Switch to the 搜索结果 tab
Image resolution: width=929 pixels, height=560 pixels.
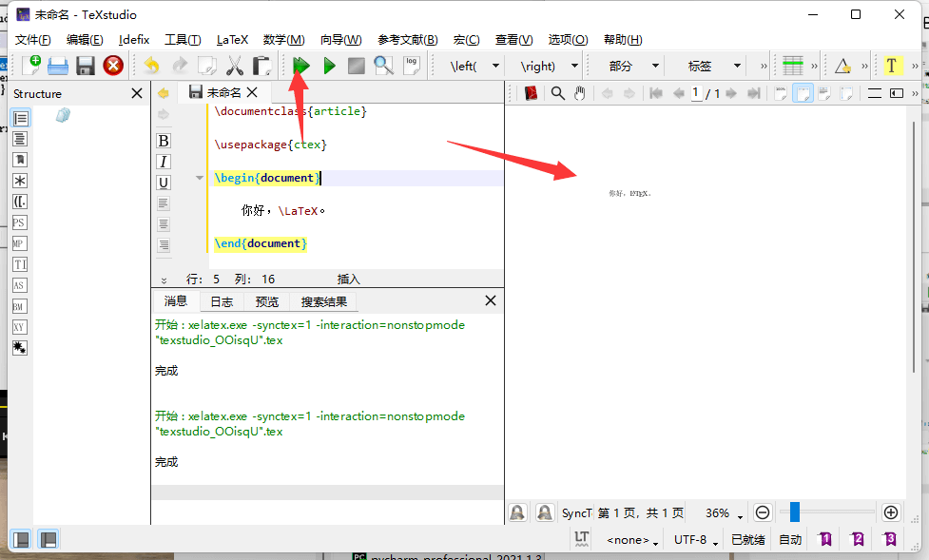pyautogui.click(x=323, y=301)
